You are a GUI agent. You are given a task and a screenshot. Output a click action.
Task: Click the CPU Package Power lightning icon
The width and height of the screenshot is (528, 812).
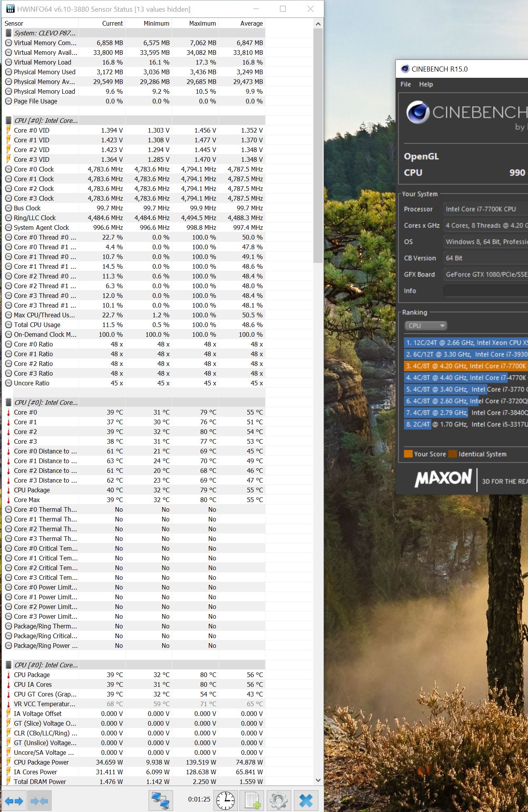point(9,762)
